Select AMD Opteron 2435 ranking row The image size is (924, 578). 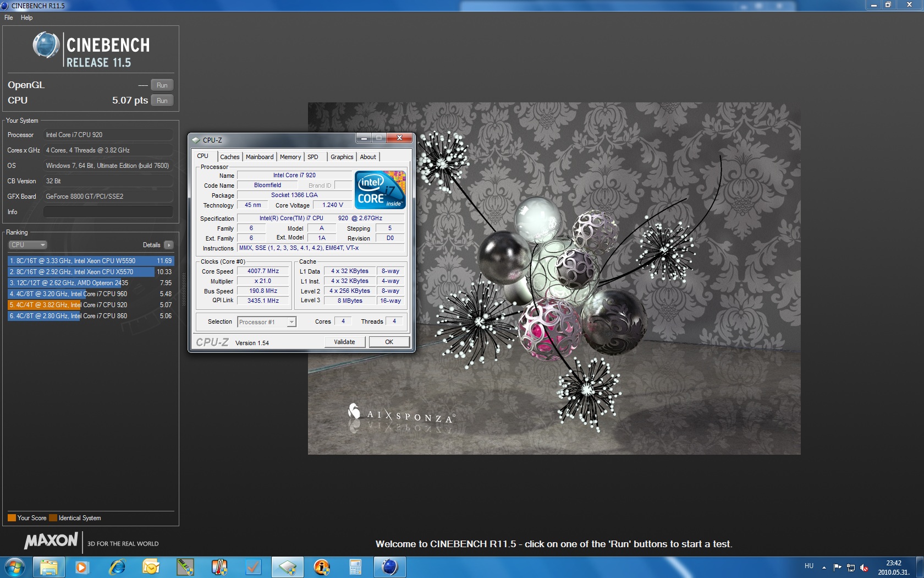(91, 283)
